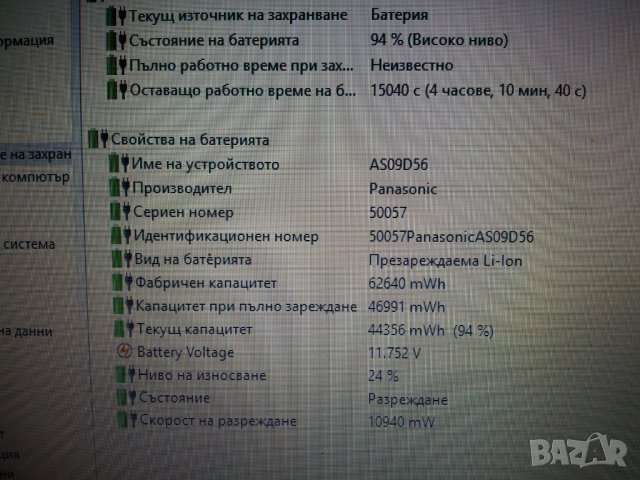Click battery icon beside Производител

(120, 187)
